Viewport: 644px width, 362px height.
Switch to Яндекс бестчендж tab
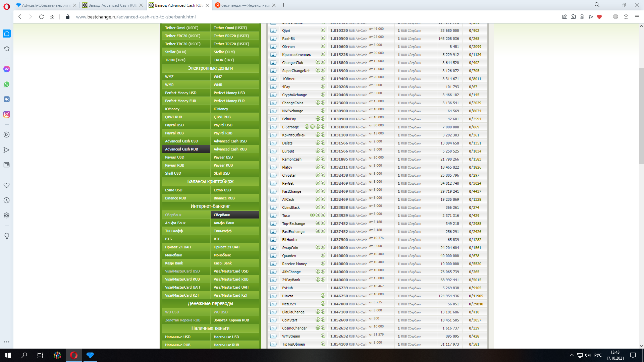245,5
